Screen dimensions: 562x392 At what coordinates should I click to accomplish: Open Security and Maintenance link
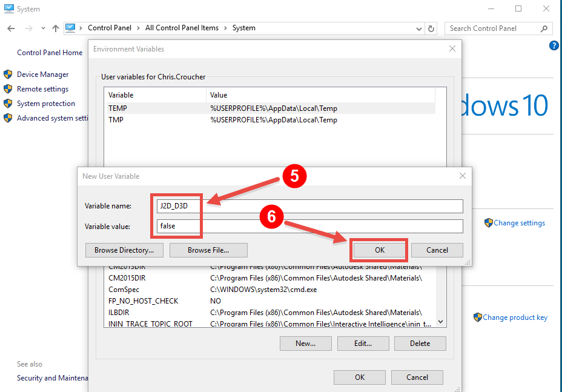click(52, 378)
